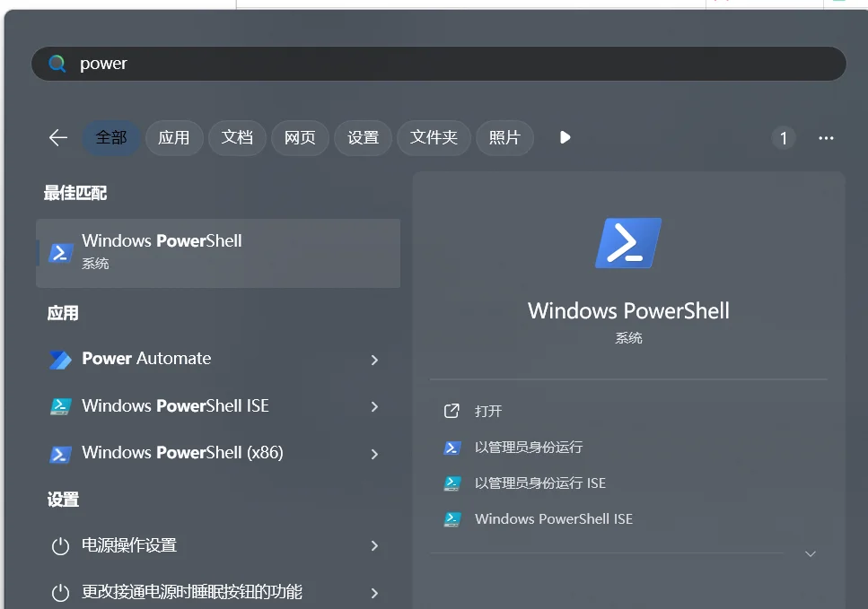The image size is (868, 609).
Task: Expand the Windows PowerShell (x86) chevron
Action: point(374,454)
